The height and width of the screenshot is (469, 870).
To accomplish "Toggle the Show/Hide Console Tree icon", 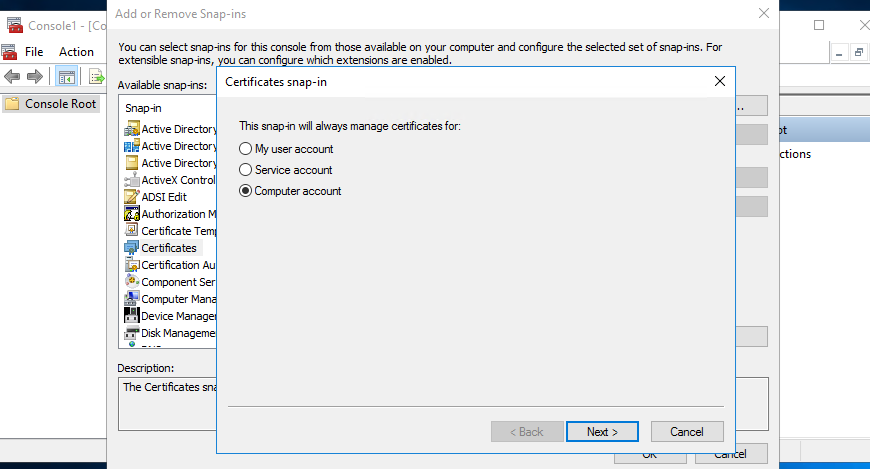I will pos(67,77).
